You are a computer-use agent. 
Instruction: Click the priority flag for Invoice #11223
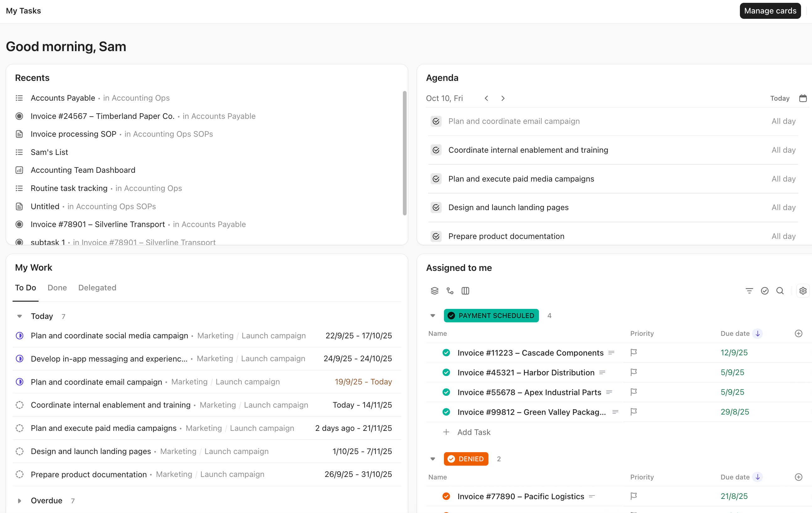634,352
